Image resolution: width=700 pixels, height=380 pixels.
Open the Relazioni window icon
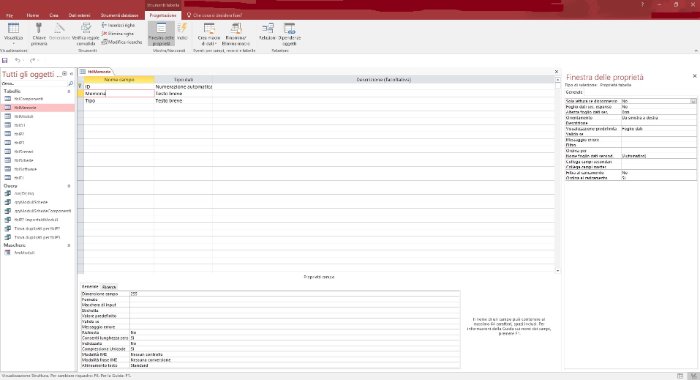click(267, 31)
